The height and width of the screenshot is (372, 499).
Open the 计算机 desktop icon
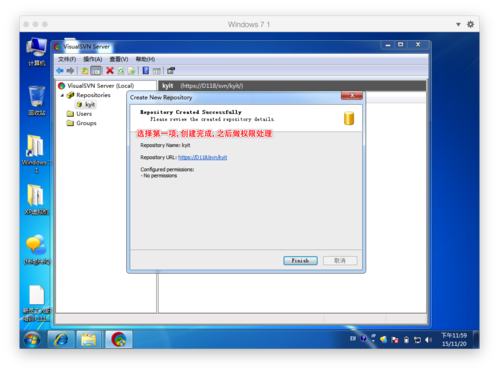37,52
